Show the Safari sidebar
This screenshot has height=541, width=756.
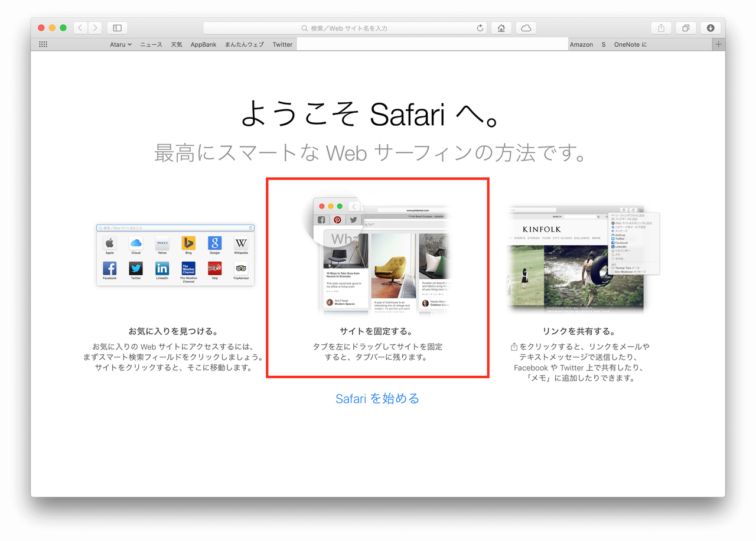point(117,28)
